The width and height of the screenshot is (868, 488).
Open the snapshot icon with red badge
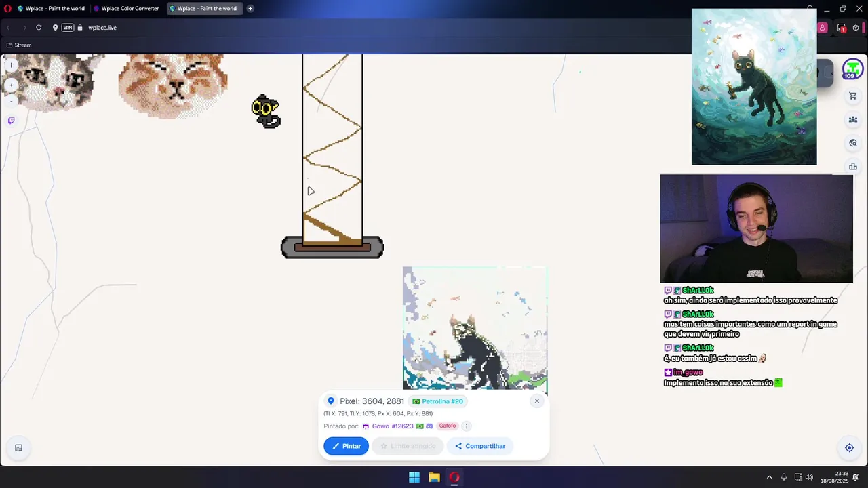point(842,28)
